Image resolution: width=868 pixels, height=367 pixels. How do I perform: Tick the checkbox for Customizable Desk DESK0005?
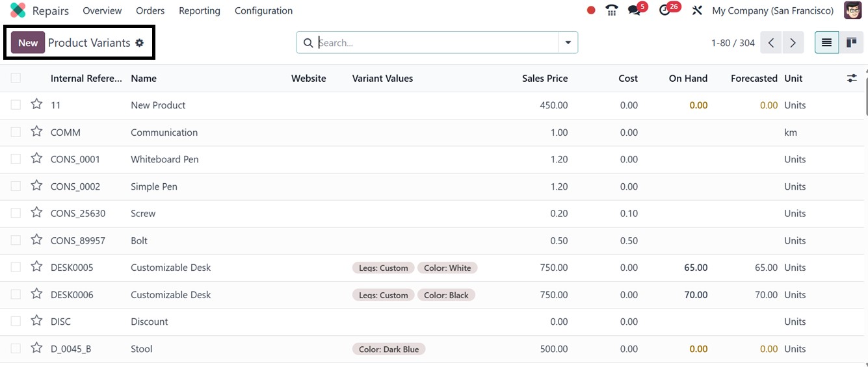pyautogui.click(x=16, y=268)
